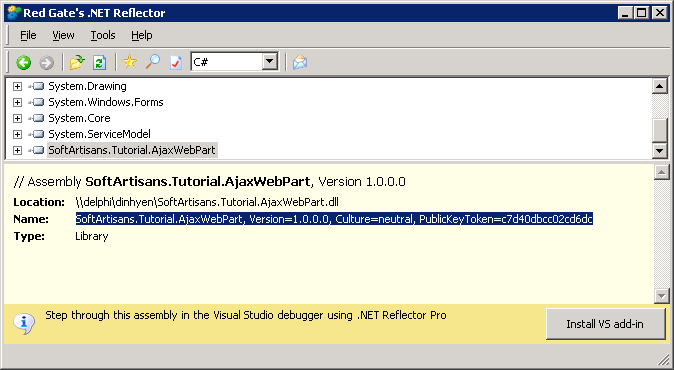The image size is (674, 370).
Task: Expand the SoftArtisans.Tutorial.AjaxWebPart node
Action: pyautogui.click(x=17, y=150)
